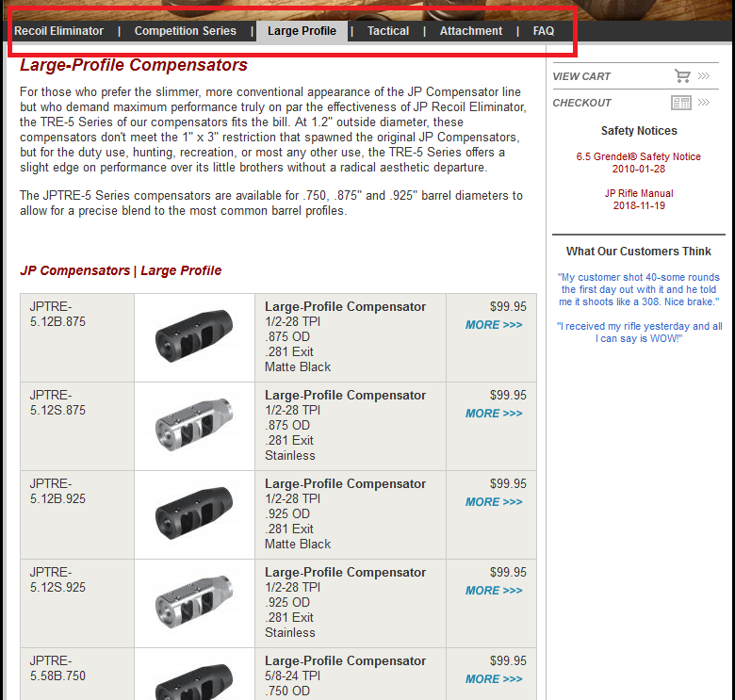Click MORE for JPTRE-5.58B.750
Viewport: 735px width, 700px height.
(494, 679)
